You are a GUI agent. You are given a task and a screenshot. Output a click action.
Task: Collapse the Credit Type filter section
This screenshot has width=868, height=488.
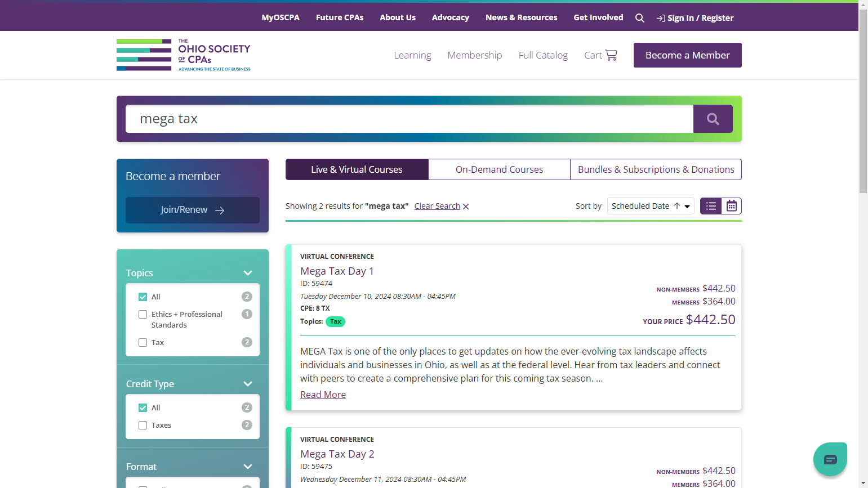pos(248,384)
